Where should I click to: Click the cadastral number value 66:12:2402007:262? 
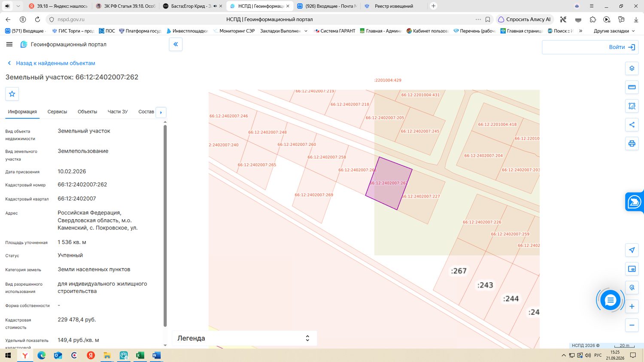82,184
